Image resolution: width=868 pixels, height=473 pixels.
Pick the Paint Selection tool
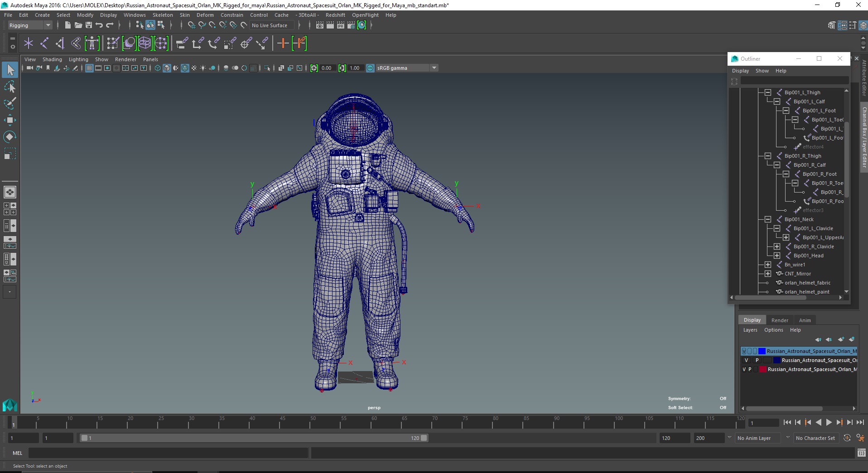(x=10, y=103)
